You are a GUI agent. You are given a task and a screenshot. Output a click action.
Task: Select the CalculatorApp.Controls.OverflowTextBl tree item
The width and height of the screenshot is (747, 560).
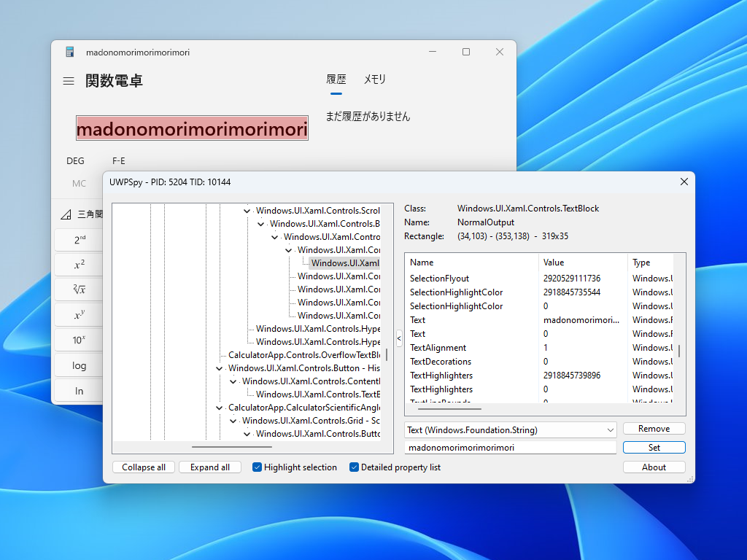pos(304,355)
